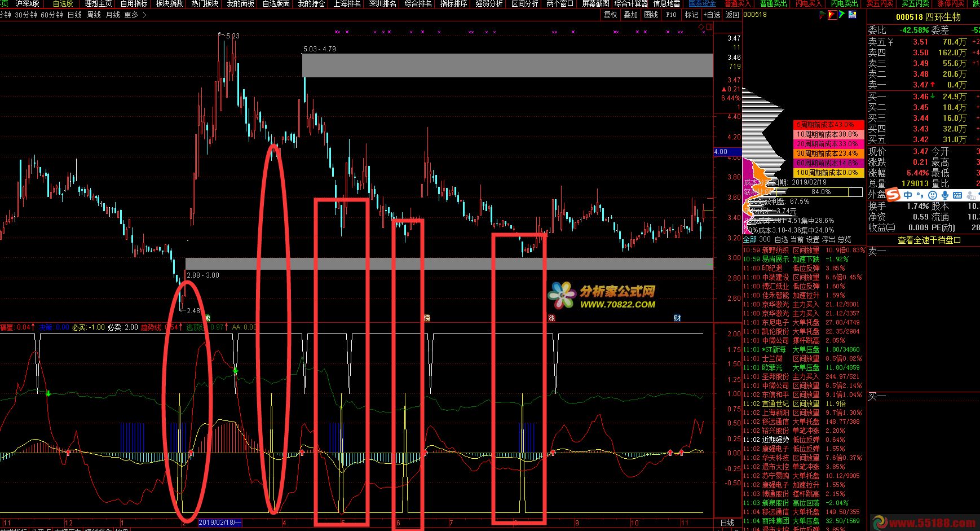Click the orange 30周期前成本 swatch
The height and width of the screenshot is (531, 980).
point(828,153)
